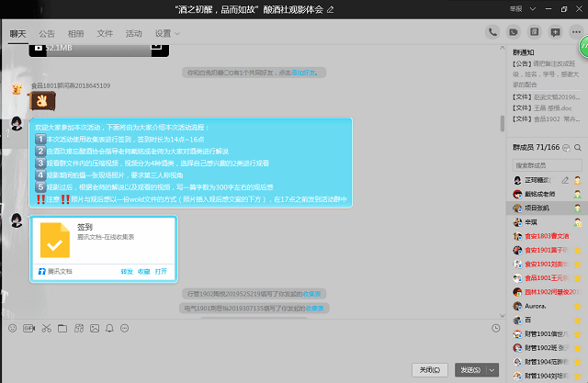588x383 pixels.
Task: Collapse chat area chevron above toolbar
Action: 503,316
